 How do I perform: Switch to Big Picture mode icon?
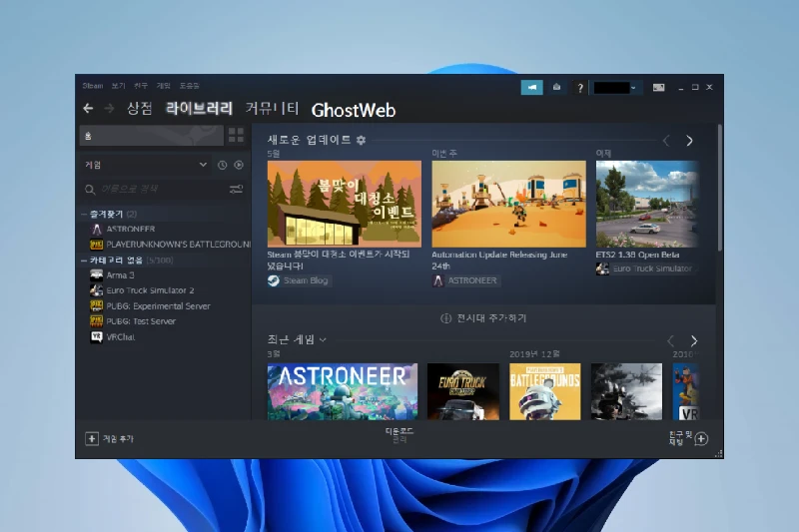(658, 88)
